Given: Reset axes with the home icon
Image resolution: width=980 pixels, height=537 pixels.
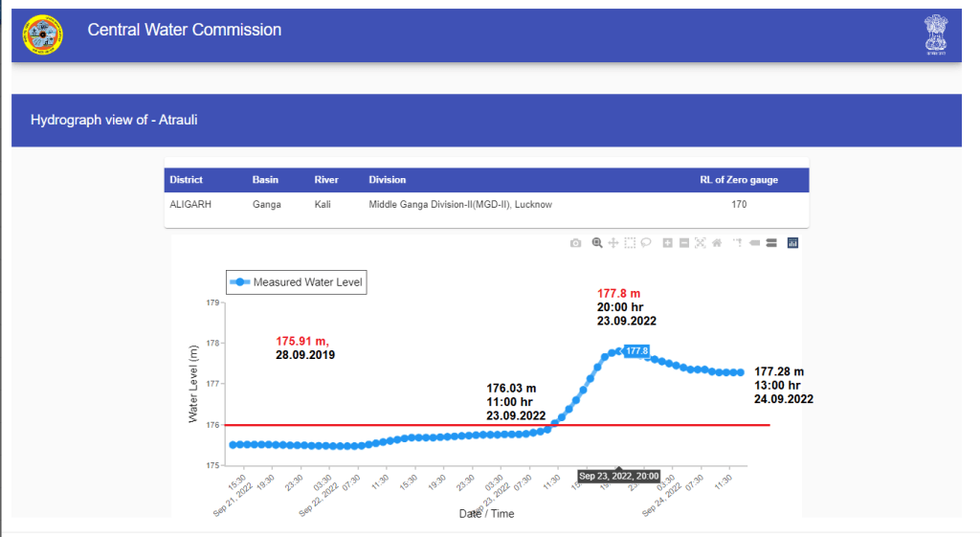Looking at the screenshot, I should click(717, 243).
